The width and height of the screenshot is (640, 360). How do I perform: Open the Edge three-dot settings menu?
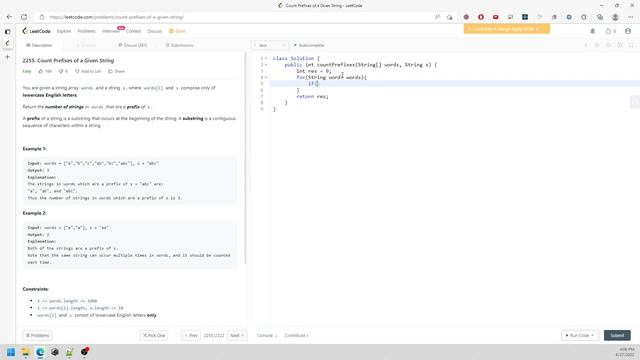coord(631,17)
